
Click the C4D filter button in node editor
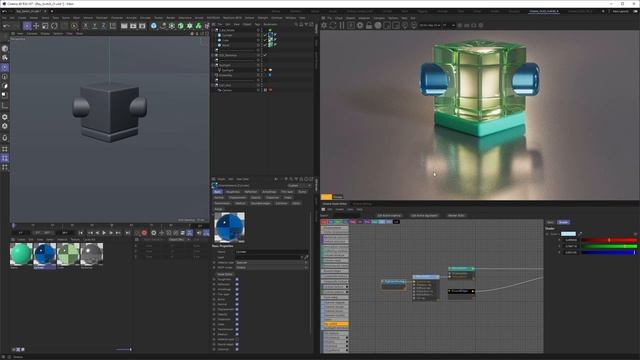tap(396, 222)
